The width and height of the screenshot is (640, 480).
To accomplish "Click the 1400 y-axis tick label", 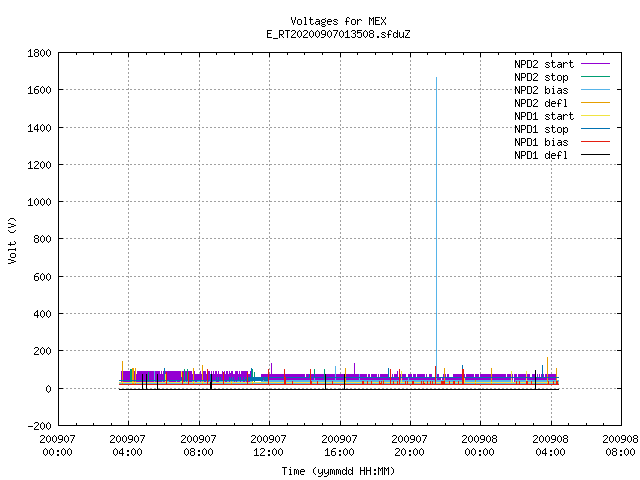I will (39, 128).
